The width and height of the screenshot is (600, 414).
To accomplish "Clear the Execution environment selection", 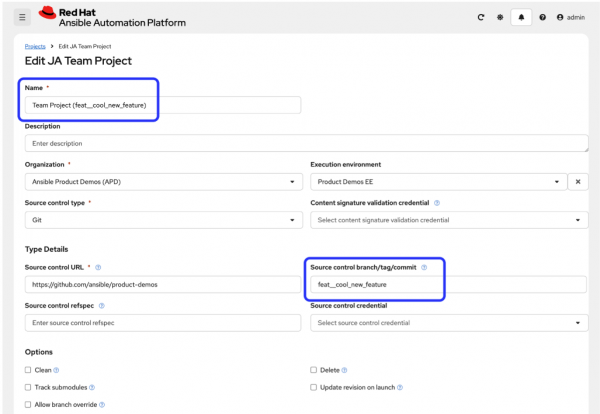I will click(x=578, y=182).
